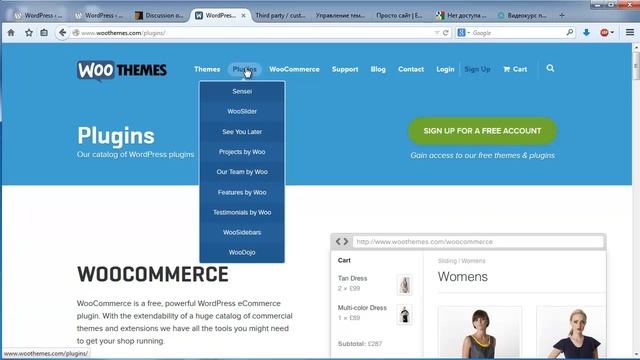Screen dimensions: 640x360
Task: Go back with the back arrow
Action: (x=62, y=33)
